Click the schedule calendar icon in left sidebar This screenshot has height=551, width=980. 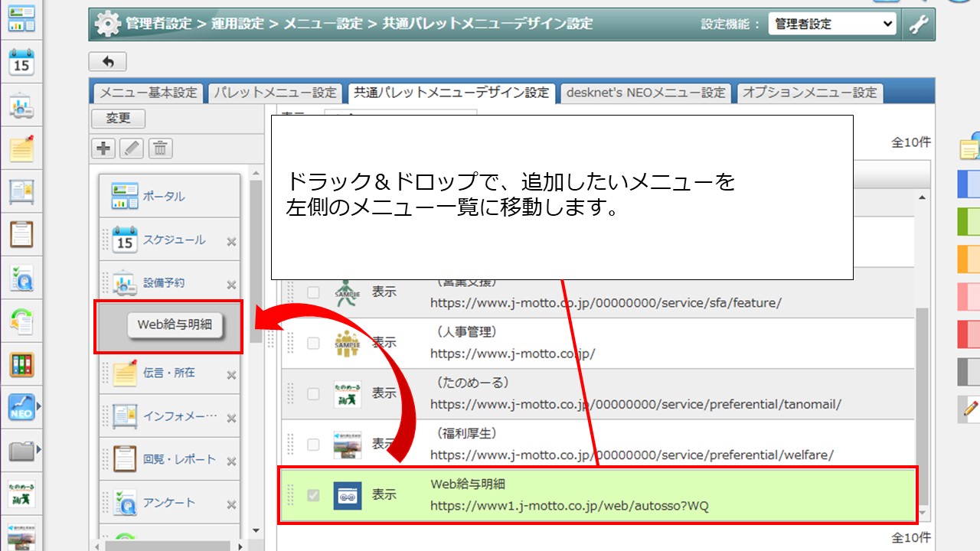pos(21,62)
